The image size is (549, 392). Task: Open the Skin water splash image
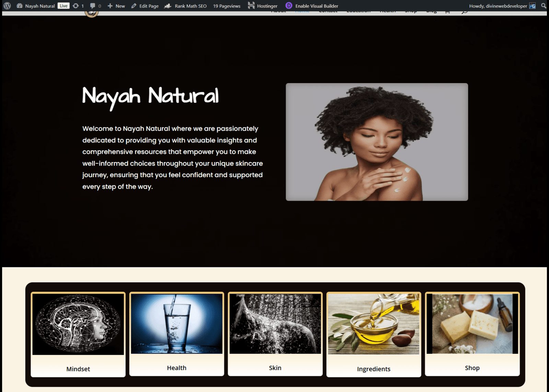(x=275, y=323)
